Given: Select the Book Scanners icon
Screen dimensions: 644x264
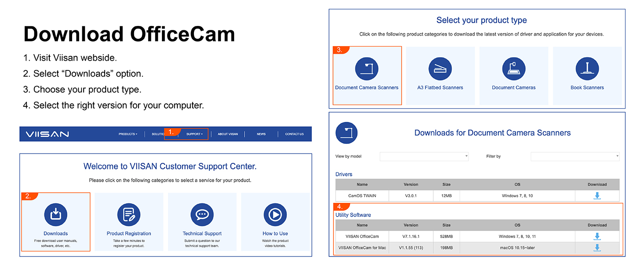Looking at the screenshot, I should pos(587,69).
